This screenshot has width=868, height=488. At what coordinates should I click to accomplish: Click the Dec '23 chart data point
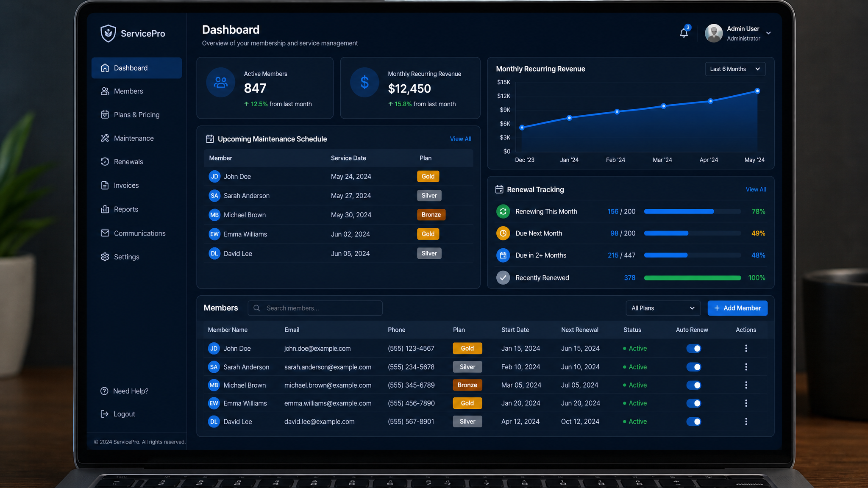[522, 128]
